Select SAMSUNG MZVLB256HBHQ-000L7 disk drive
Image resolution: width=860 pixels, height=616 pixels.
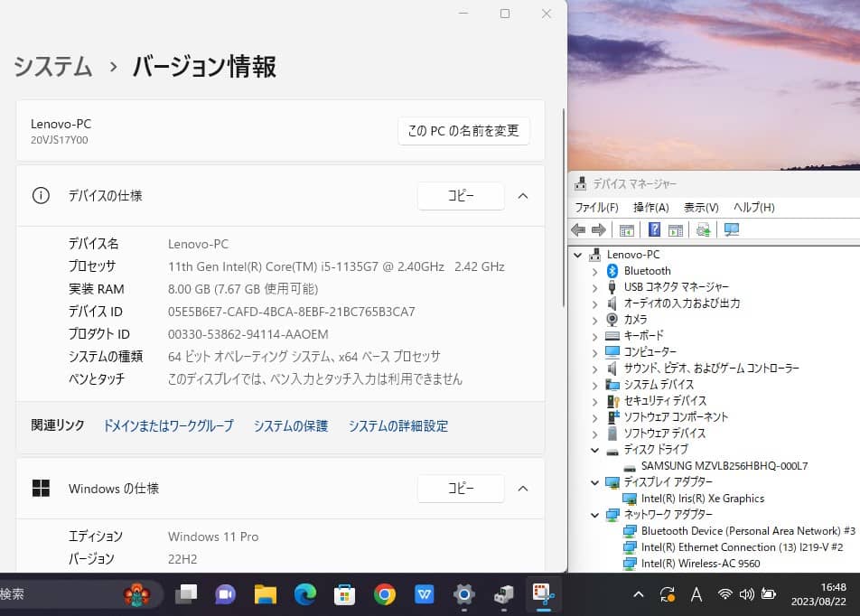coord(724,466)
